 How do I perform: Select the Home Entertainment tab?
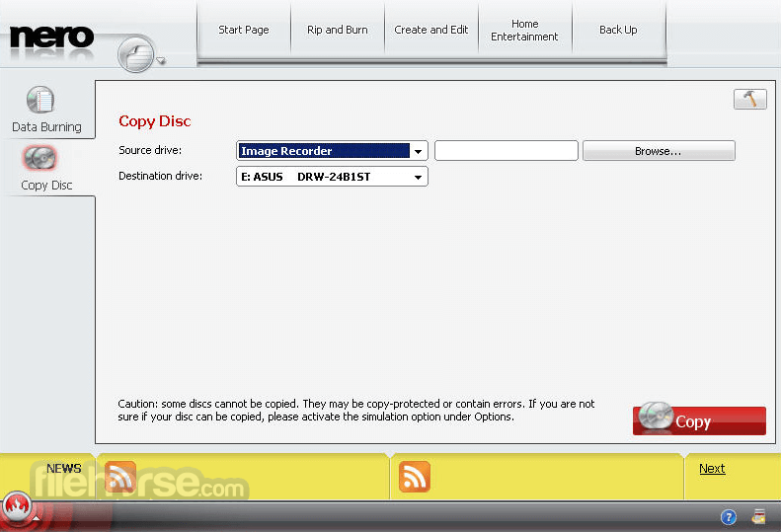[x=524, y=30]
